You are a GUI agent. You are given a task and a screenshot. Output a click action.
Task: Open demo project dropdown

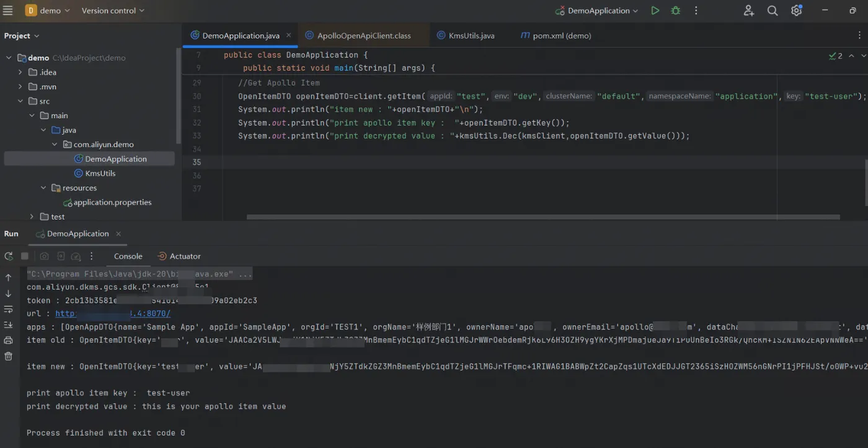tap(48, 11)
